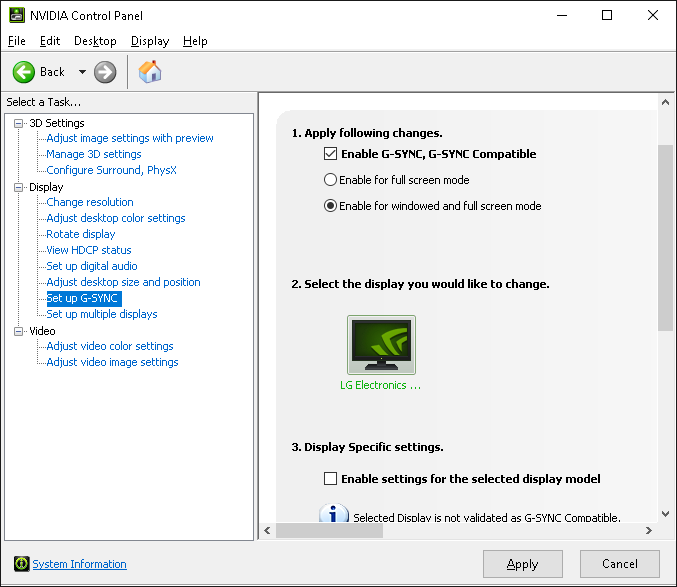Open the File menu
Image resolution: width=677 pixels, height=587 pixels.
[17, 41]
